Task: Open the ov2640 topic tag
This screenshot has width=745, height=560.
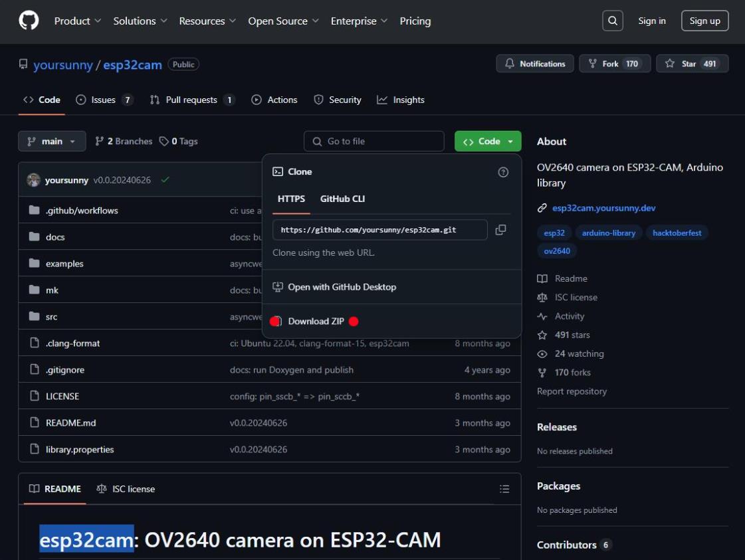Action: pos(557,251)
